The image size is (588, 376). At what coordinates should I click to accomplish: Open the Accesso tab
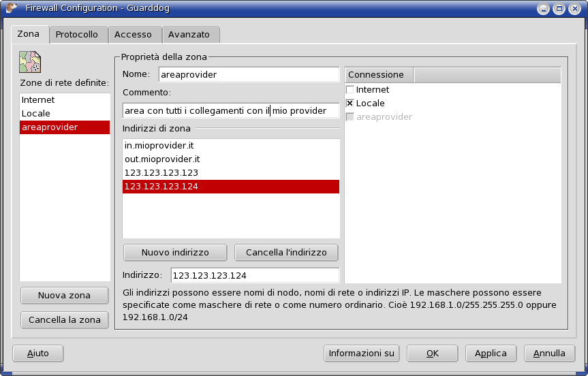pos(133,35)
